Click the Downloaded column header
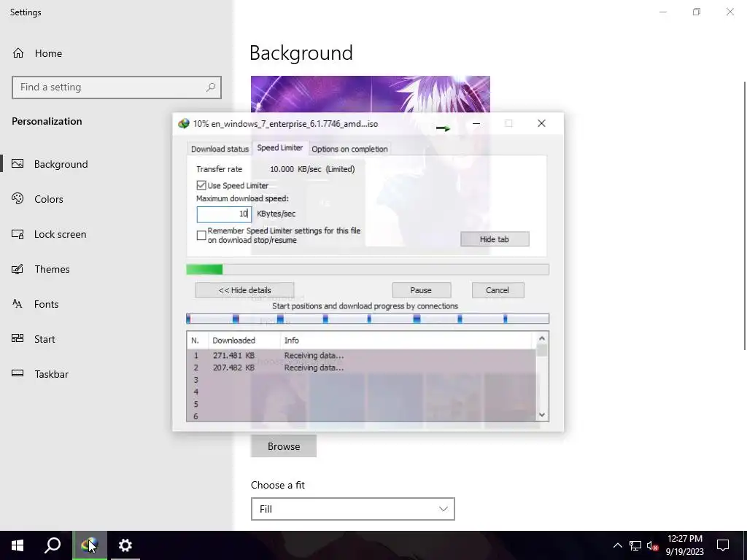This screenshot has width=747, height=560. click(x=244, y=341)
